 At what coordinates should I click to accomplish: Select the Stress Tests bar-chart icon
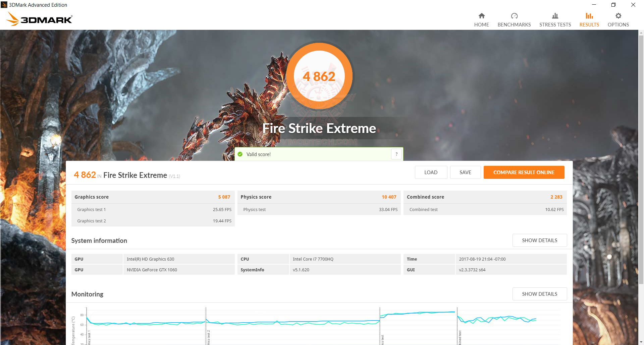click(x=555, y=16)
